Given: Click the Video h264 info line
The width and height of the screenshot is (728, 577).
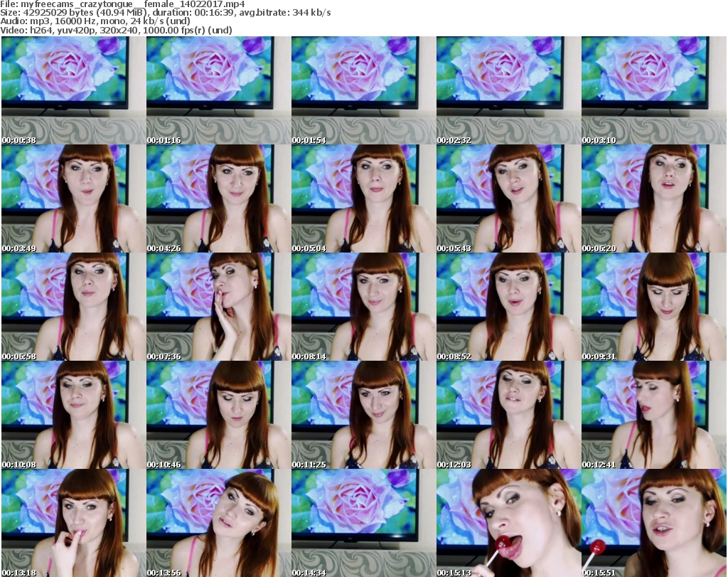Looking at the screenshot, I should coord(116,30).
